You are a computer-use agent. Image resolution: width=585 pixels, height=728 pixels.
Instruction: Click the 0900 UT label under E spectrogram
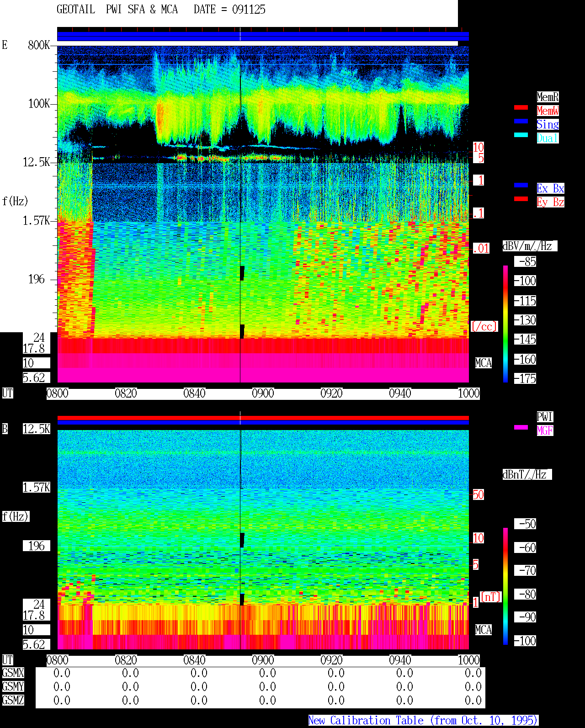(x=263, y=393)
